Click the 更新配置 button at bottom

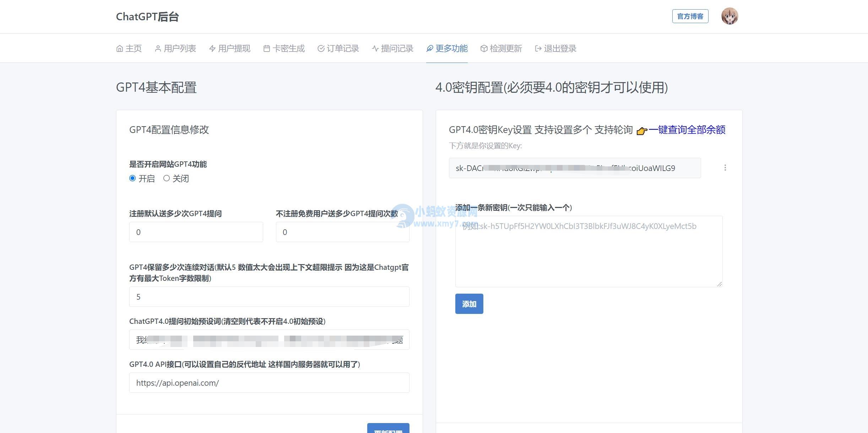[x=388, y=428]
